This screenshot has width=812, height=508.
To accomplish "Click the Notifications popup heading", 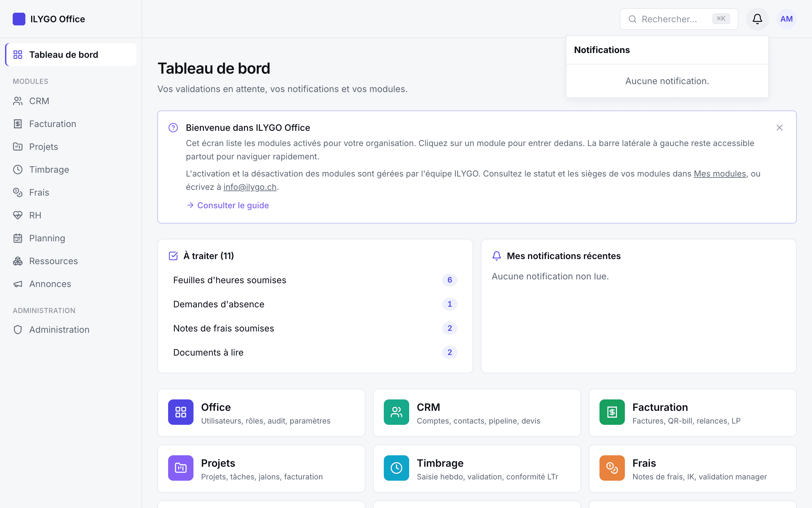I will point(602,50).
